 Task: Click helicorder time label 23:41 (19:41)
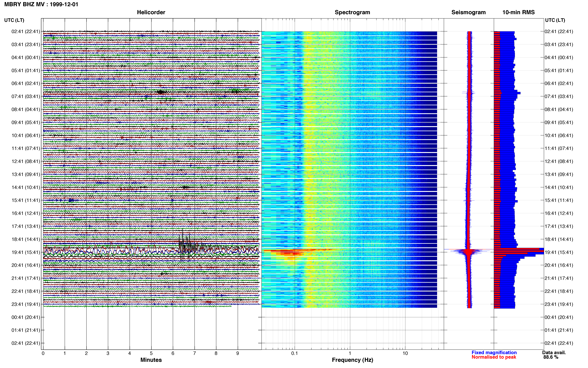pos(26,304)
